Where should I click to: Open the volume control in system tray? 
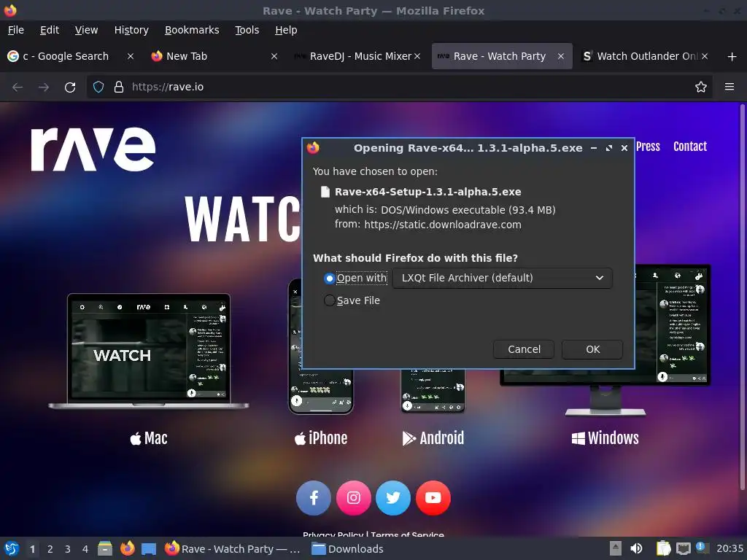[636, 548]
